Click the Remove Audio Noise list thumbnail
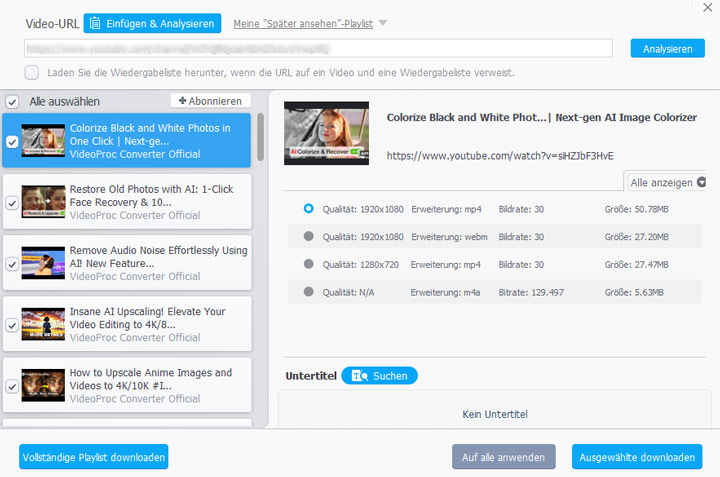 [43, 263]
